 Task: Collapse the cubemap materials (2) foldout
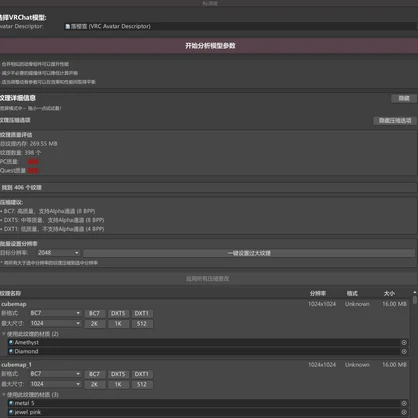4,334
